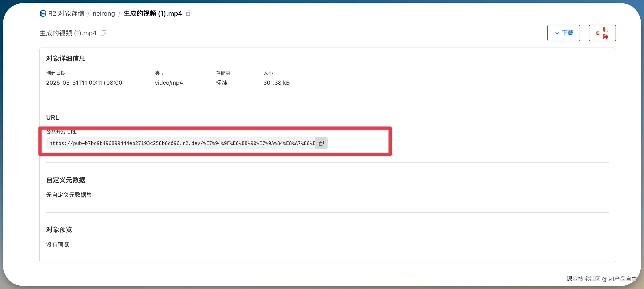The height and width of the screenshot is (289, 644).
Task: Open the R2 对象存储 breadcrumb link
Action: (66, 13)
